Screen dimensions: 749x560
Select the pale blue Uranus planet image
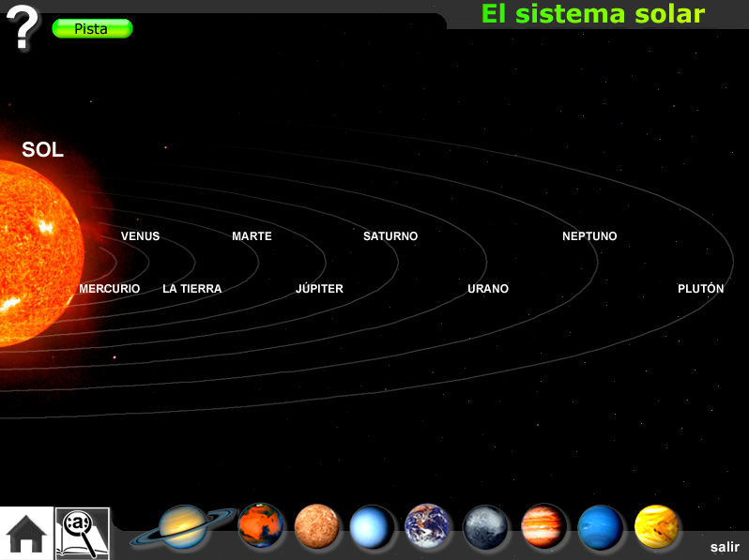pyautogui.click(x=371, y=527)
